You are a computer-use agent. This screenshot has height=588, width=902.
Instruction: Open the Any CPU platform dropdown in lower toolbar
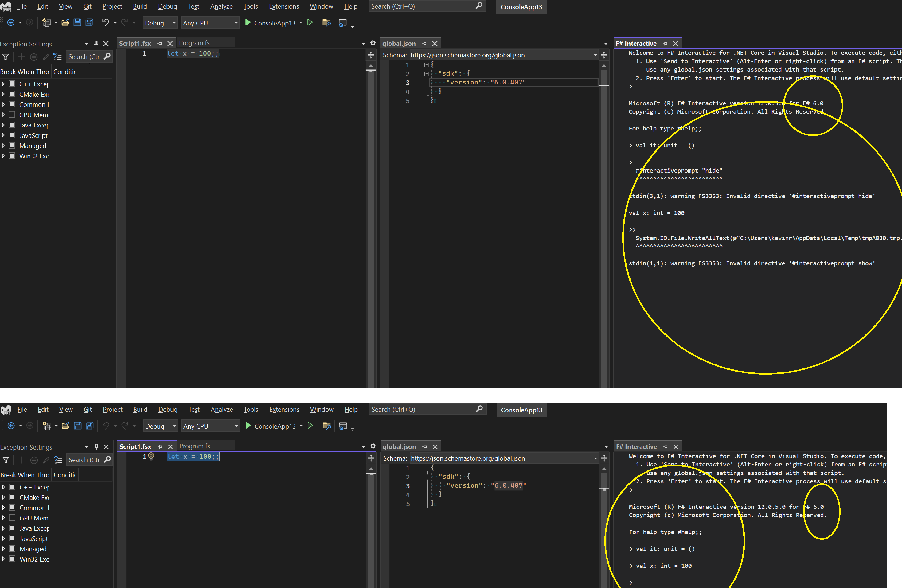point(210,426)
